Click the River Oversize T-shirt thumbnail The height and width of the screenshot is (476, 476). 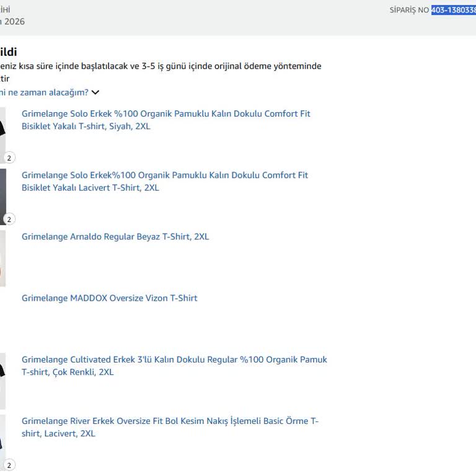tap(2, 443)
